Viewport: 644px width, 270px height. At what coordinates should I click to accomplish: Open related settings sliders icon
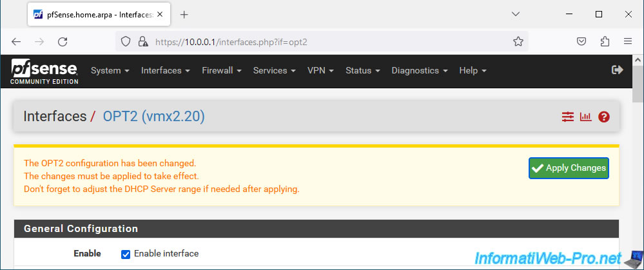(x=567, y=117)
